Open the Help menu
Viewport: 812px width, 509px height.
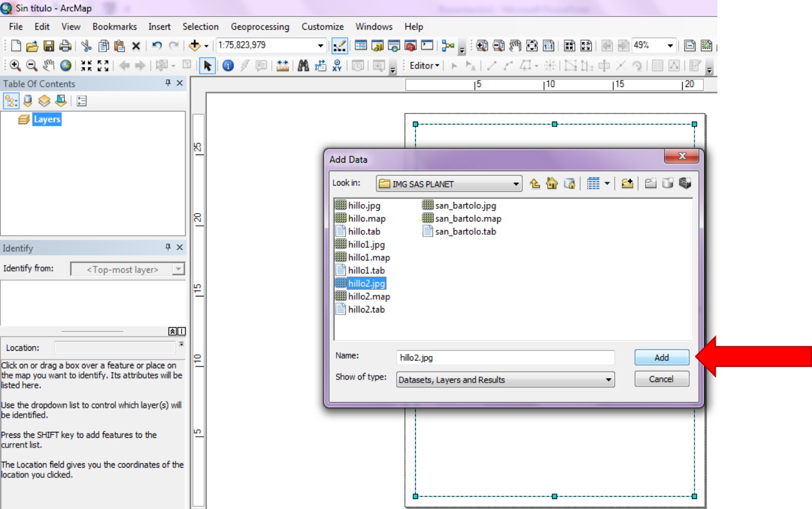(414, 27)
